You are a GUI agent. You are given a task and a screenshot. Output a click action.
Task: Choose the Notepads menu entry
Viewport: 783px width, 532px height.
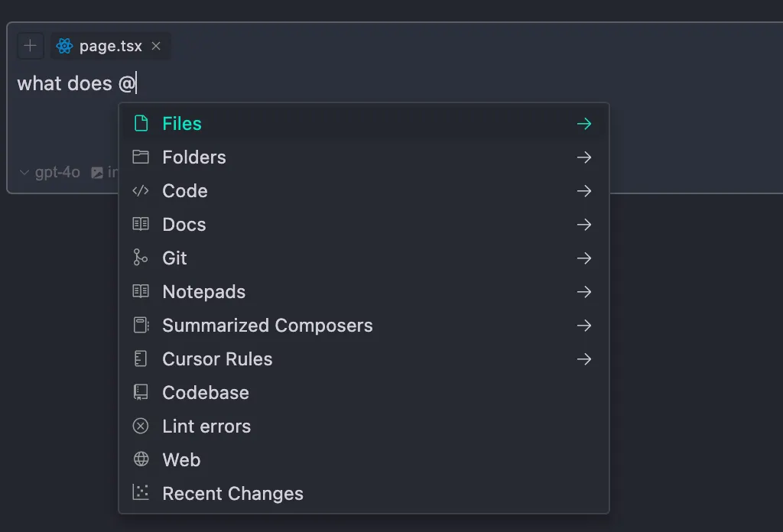(363, 292)
